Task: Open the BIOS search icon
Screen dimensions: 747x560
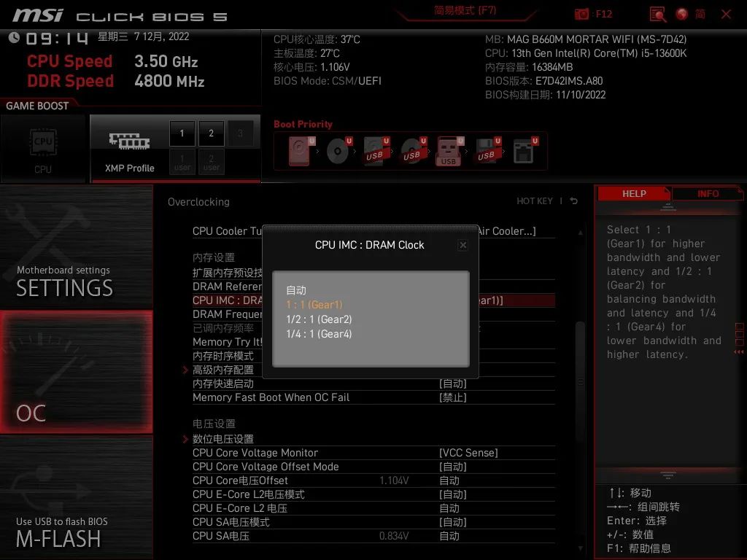Action: [x=658, y=15]
